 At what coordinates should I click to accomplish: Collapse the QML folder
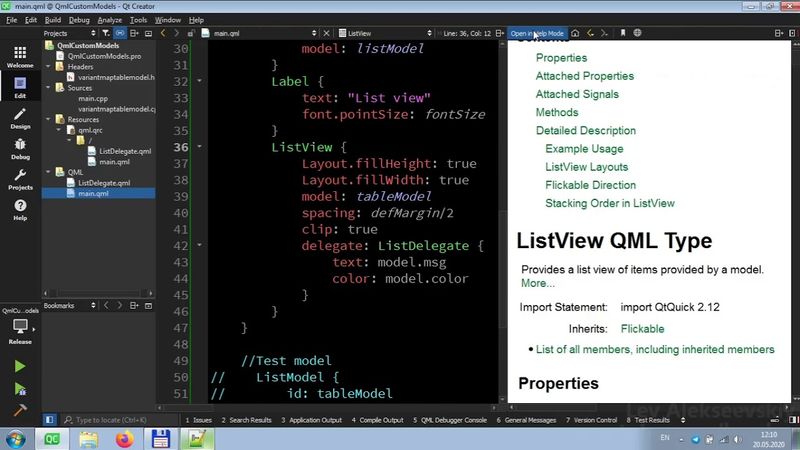coord(48,172)
